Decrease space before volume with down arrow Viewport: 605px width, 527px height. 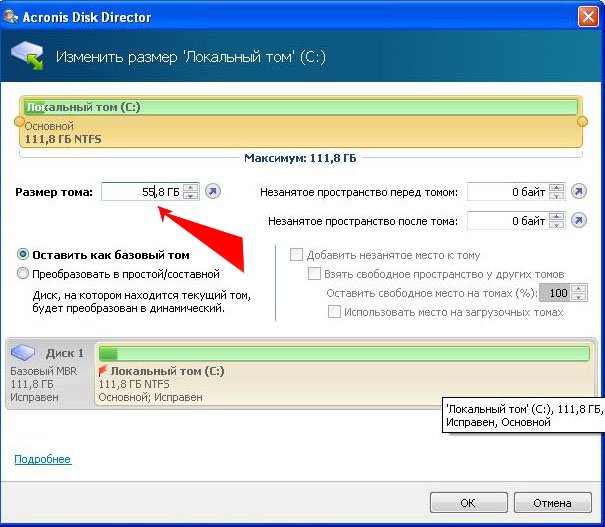pyautogui.click(x=556, y=196)
